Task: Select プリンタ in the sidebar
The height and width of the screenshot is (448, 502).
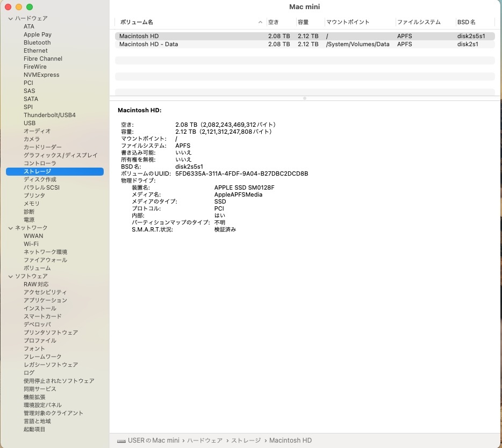Action: 34,196
